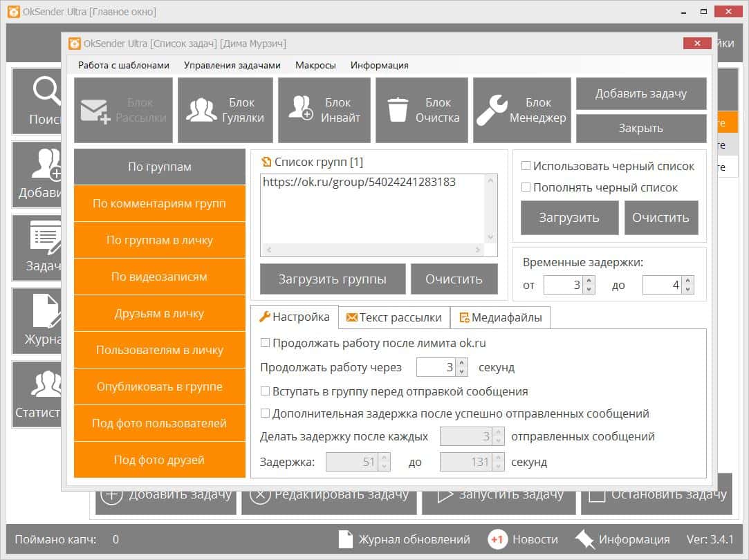The image size is (749, 560).
Task: Select Пользователям в личку task type
Action: click(x=160, y=350)
